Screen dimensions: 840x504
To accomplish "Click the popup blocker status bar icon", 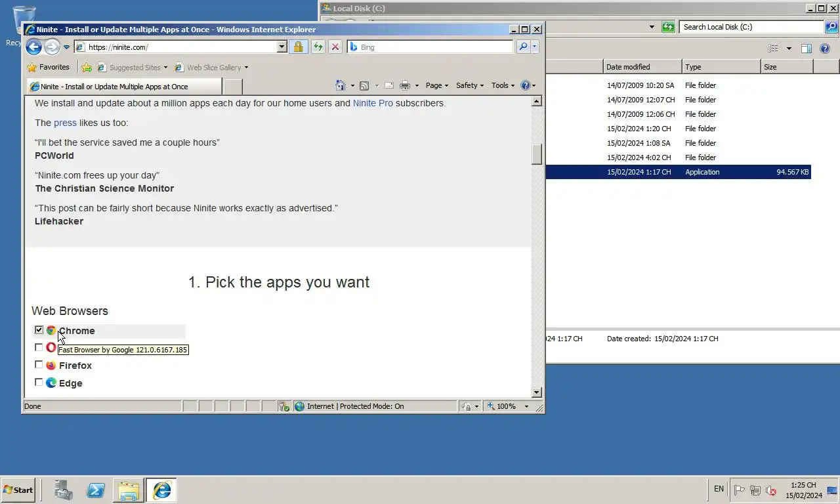I will [x=284, y=406].
